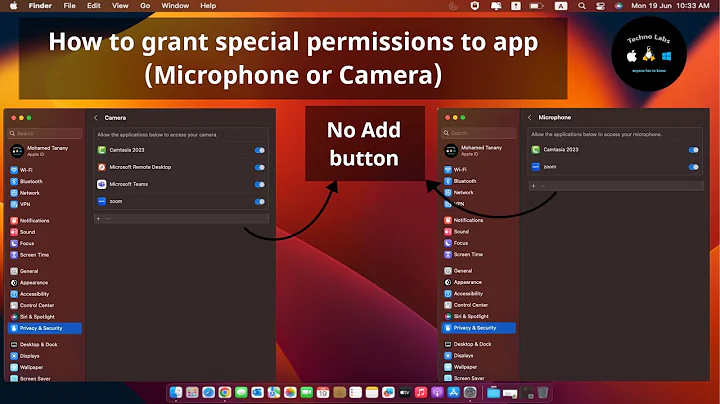Click Search field in Microphone window
Image resolution: width=720 pixels, height=404 pixels.
(x=479, y=133)
